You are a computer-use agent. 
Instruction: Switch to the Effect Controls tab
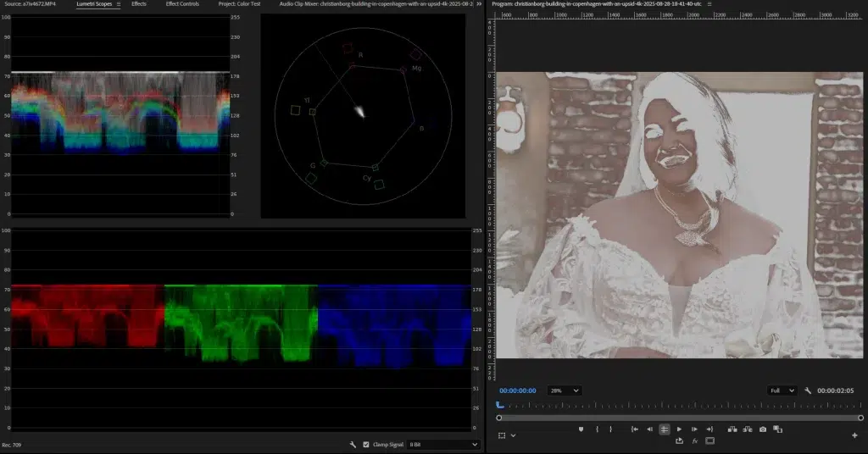click(182, 4)
